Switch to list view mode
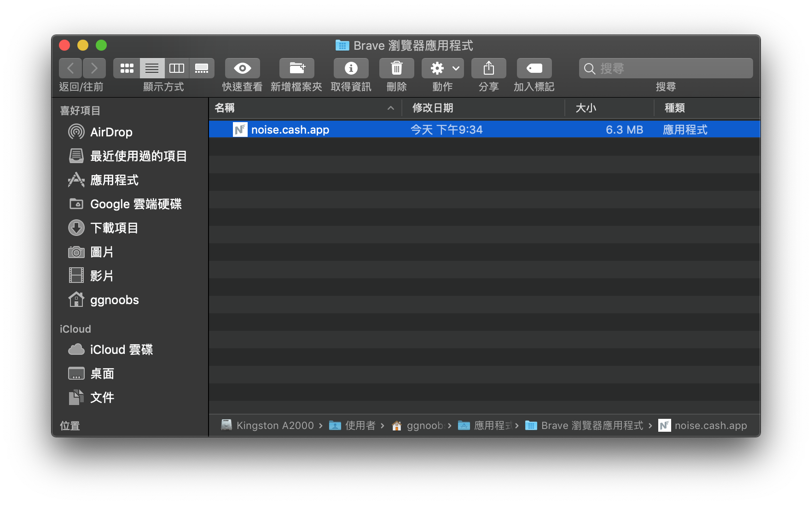812x505 pixels. [x=152, y=68]
